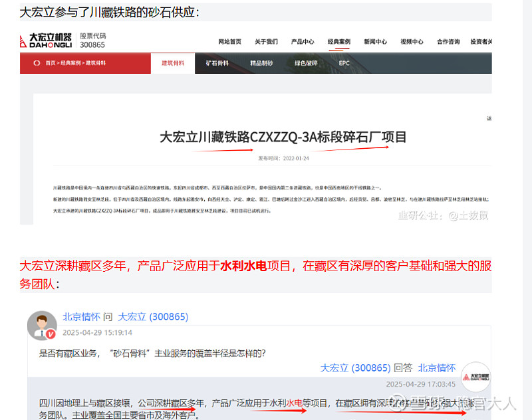Image resolution: width=532 pixels, height=420 pixels.
Task: Open the 大宏立 (300865) link in answer header
Action: click(x=355, y=368)
